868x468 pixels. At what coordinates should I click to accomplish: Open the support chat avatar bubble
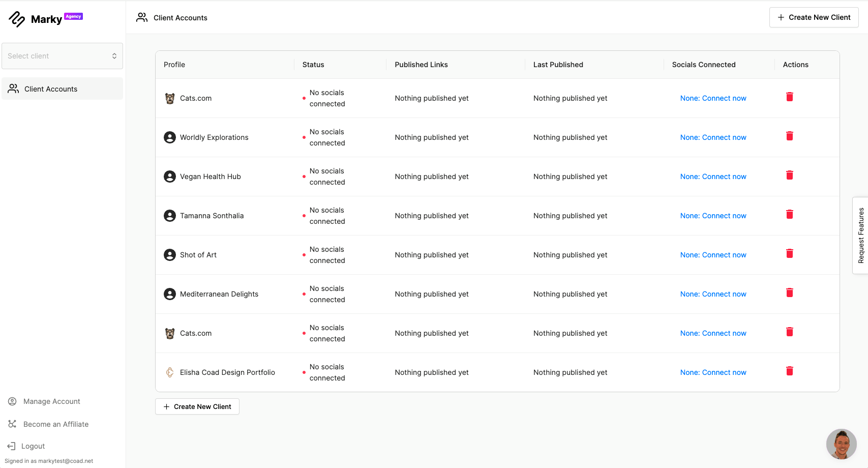tap(841, 444)
